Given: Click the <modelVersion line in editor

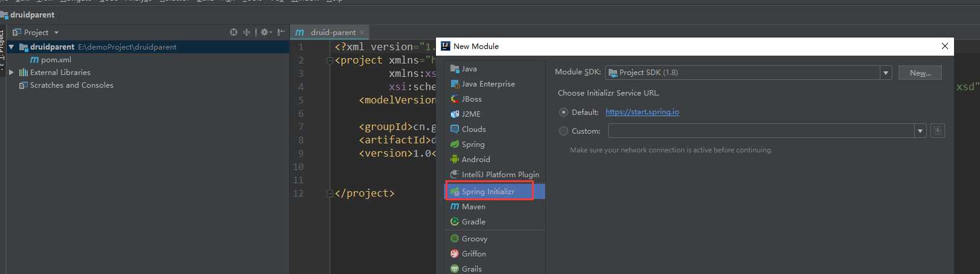Looking at the screenshot, I should [397, 100].
